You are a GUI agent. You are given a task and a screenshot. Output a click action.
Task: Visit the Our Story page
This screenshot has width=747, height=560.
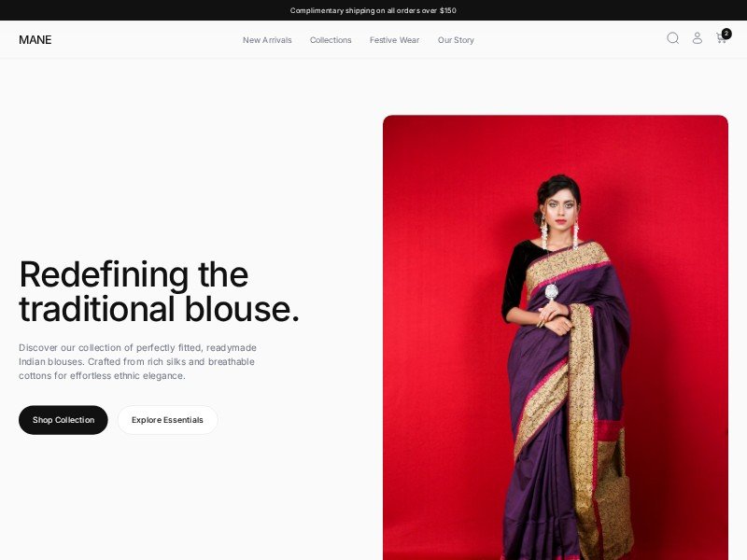pyautogui.click(x=456, y=40)
